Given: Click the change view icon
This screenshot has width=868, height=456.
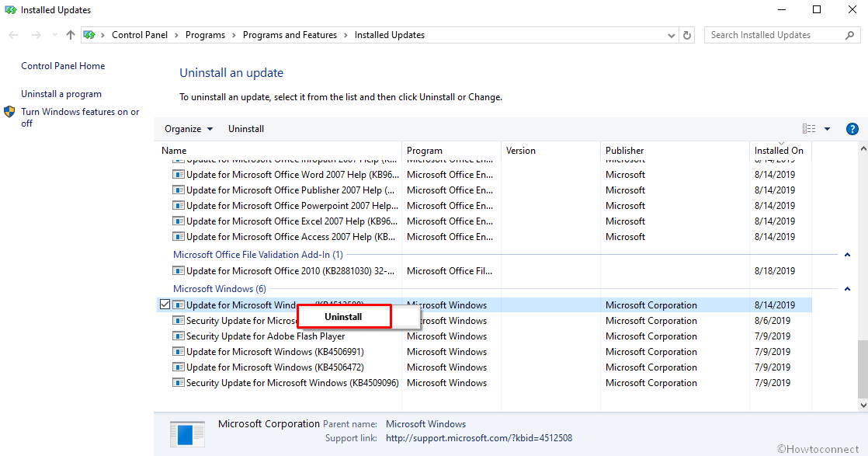Looking at the screenshot, I should 809,128.
